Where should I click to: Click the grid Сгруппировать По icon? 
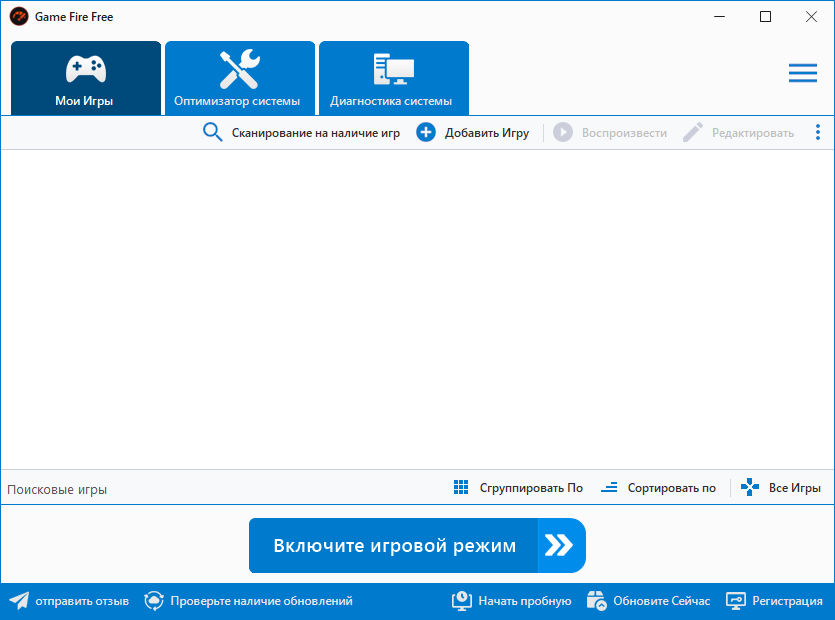click(461, 487)
